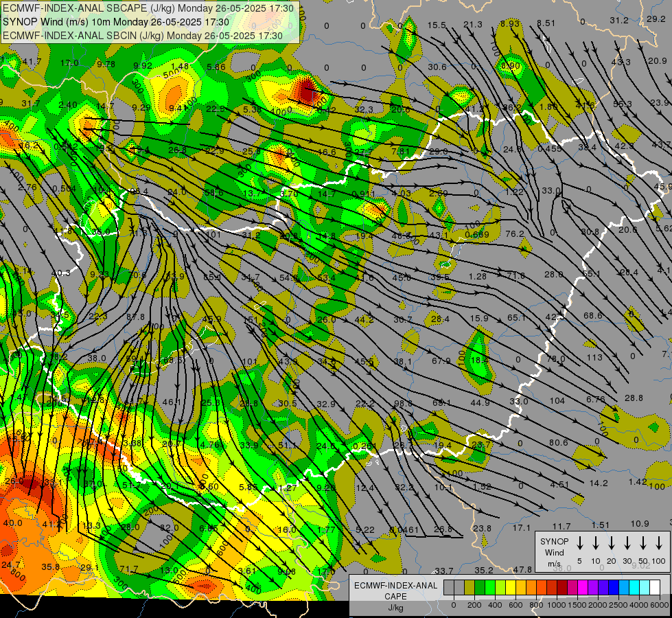Pick the olive swatch in the CAPE color bar
This screenshot has height=618, width=672.
(470, 587)
